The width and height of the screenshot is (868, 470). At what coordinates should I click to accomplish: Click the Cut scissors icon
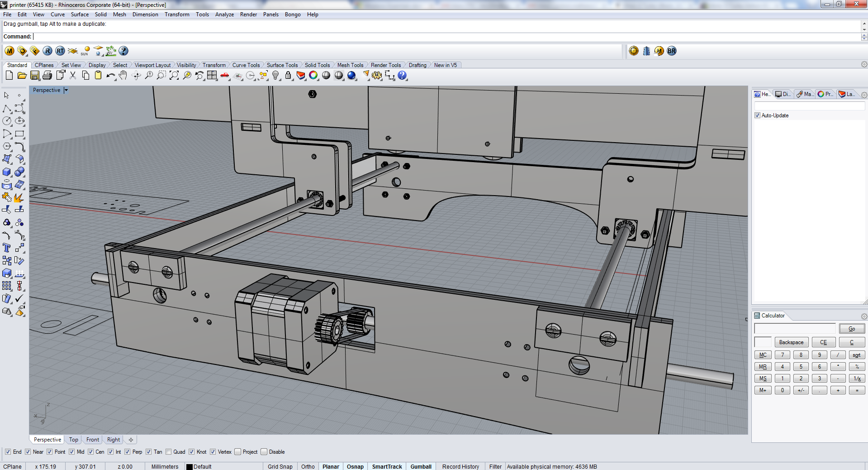pyautogui.click(x=73, y=76)
